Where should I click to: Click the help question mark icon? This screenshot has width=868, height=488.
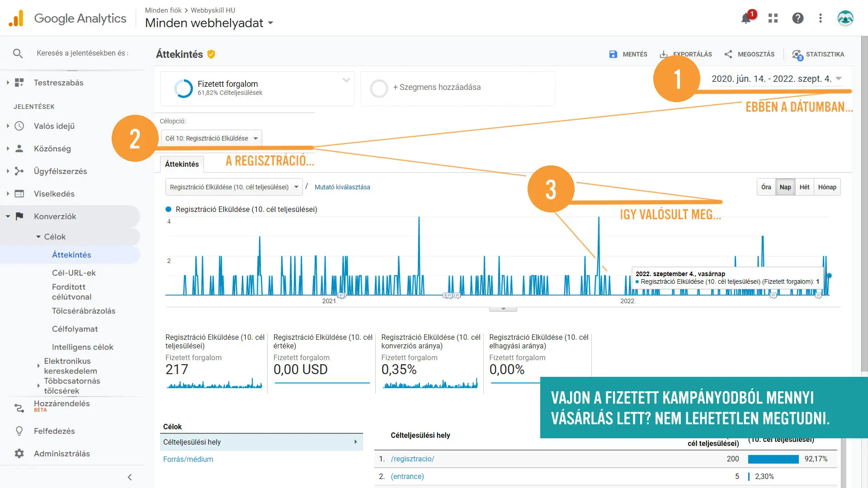tap(797, 18)
